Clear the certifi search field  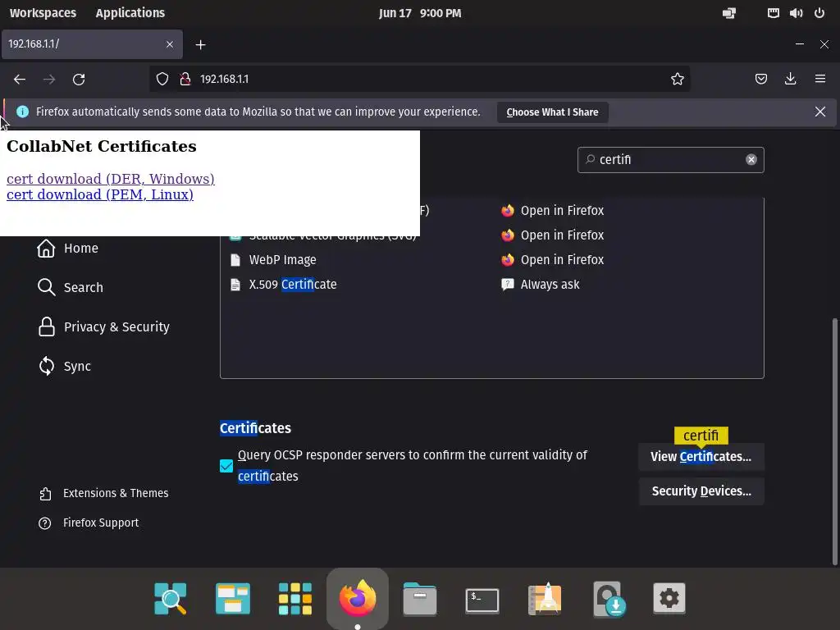751,160
